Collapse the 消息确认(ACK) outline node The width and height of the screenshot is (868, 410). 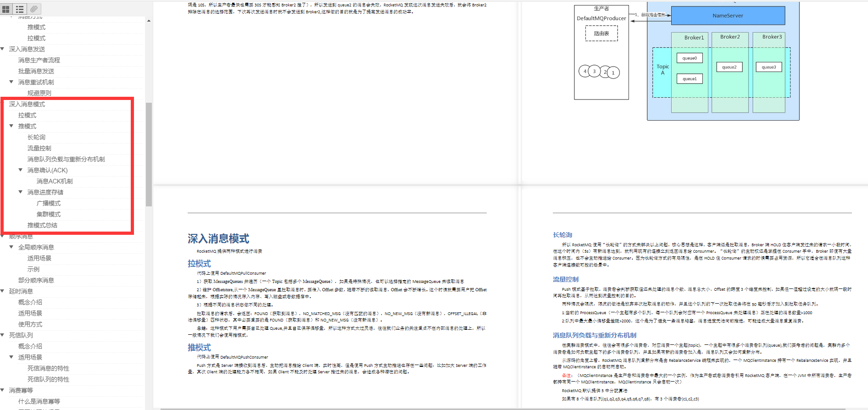tap(21, 170)
